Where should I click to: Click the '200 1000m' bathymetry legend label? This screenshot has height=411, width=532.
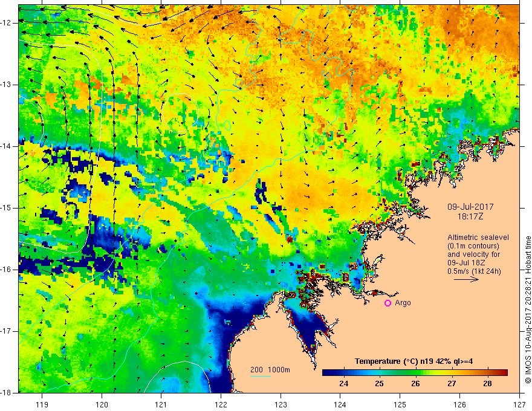pos(270,370)
